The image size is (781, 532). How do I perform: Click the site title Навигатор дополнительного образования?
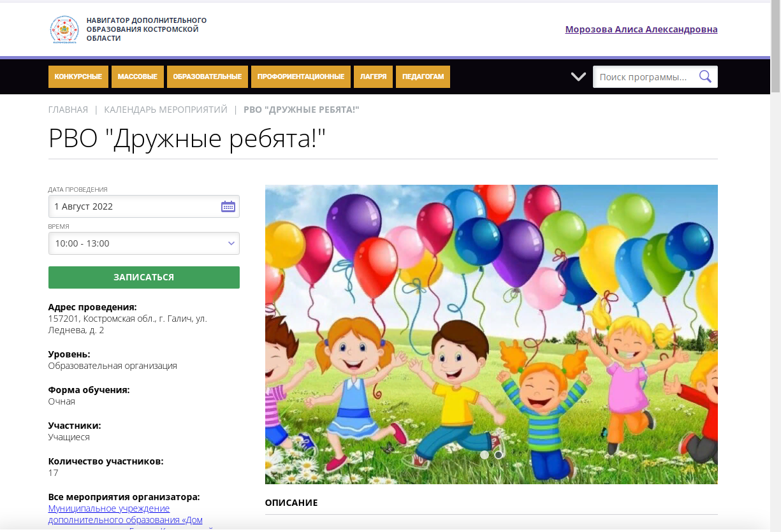pyautogui.click(x=147, y=29)
